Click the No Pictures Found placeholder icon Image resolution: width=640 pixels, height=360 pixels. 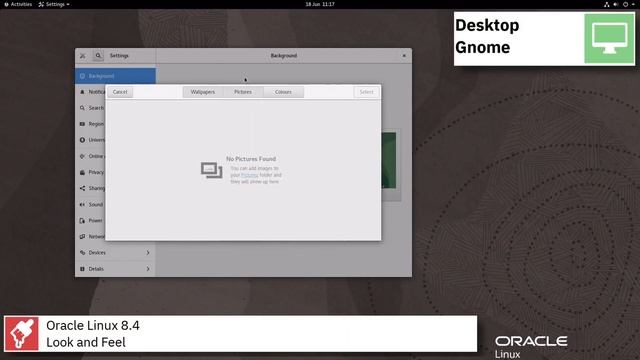(x=211, y=170)
